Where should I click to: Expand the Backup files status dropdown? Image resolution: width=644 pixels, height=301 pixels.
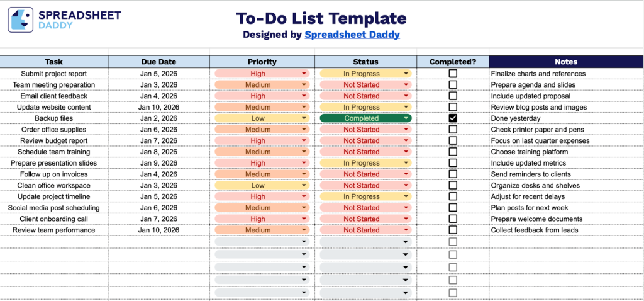point(407,118)
